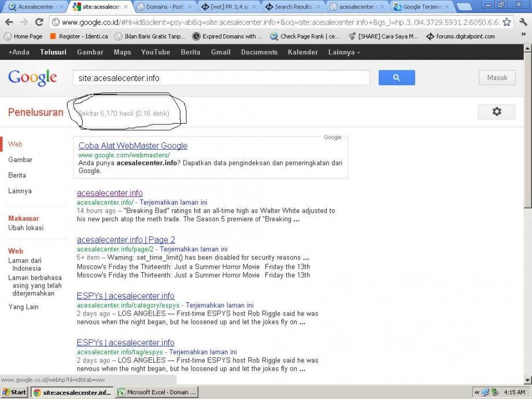Expand hidden system tray icons
532x399 pixels.
[x=476, y=393]
